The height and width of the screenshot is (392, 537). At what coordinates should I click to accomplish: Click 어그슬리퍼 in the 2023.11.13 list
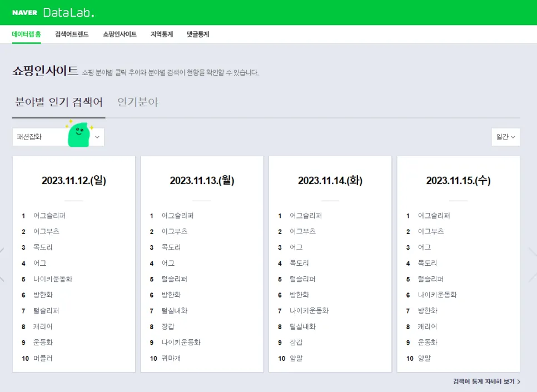point(178,216)
